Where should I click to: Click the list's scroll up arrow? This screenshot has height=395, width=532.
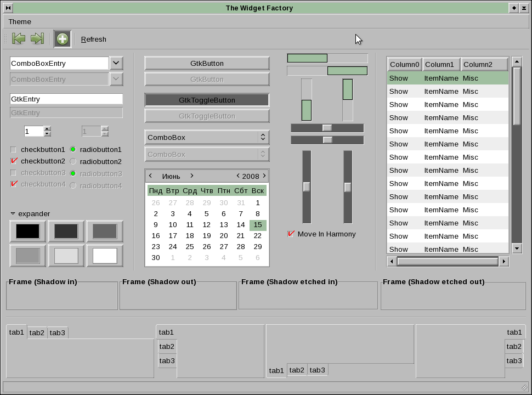517,62
